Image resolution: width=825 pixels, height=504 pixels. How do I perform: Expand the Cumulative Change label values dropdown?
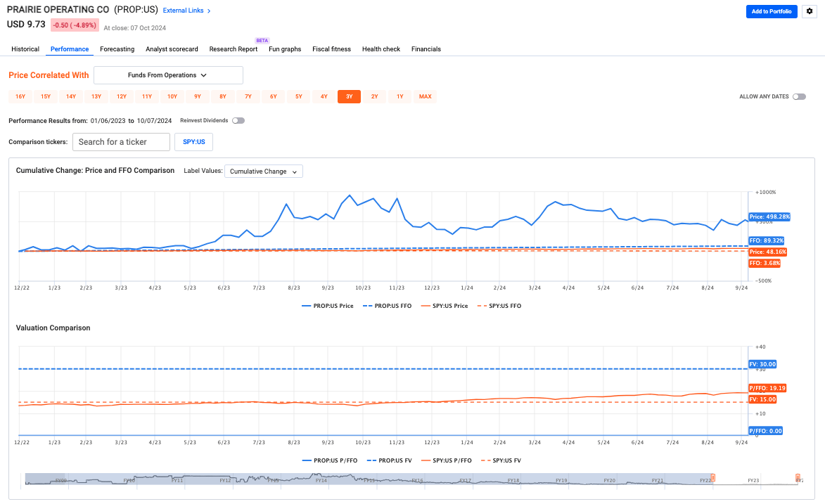[263, 172]
